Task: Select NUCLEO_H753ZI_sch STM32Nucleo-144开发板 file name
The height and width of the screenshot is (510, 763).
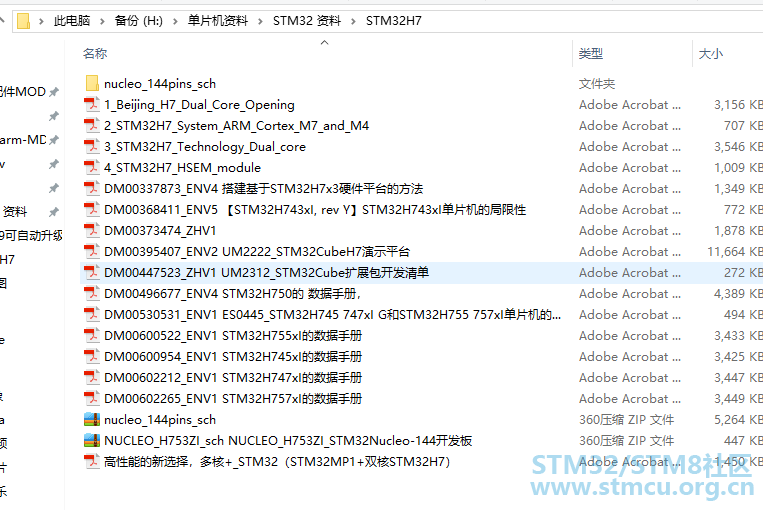Action: coord(288,440)
